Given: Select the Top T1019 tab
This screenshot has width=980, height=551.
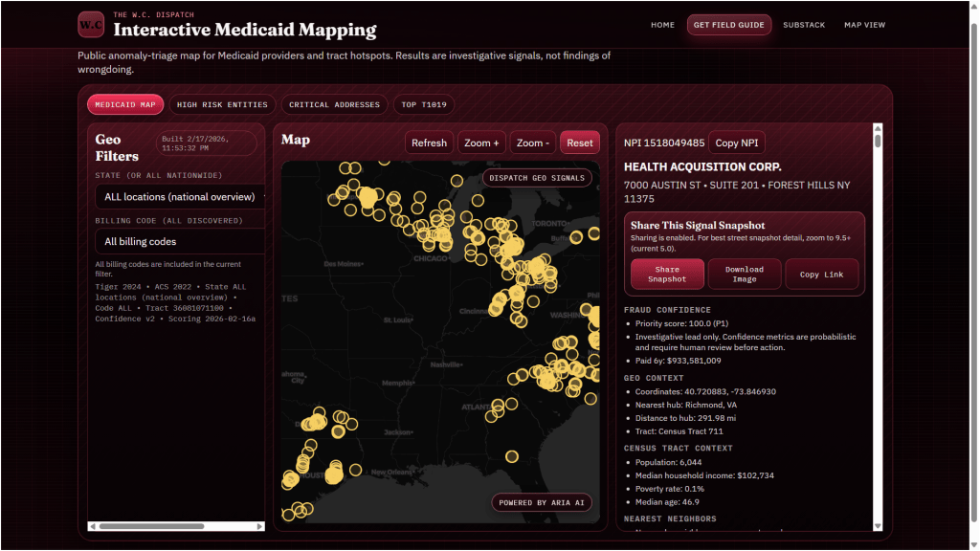Looking at the screenshot, I should 423,105.
